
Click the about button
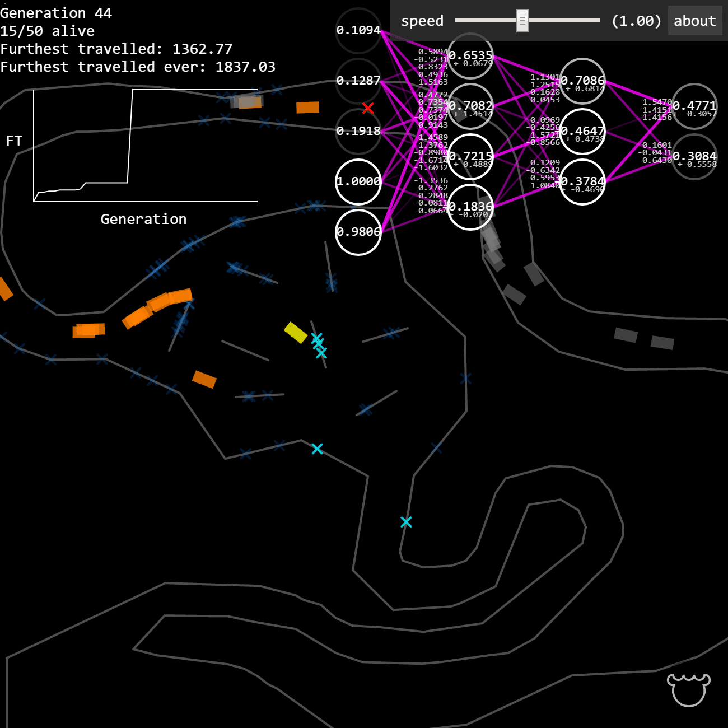click(x=694, y=21)
